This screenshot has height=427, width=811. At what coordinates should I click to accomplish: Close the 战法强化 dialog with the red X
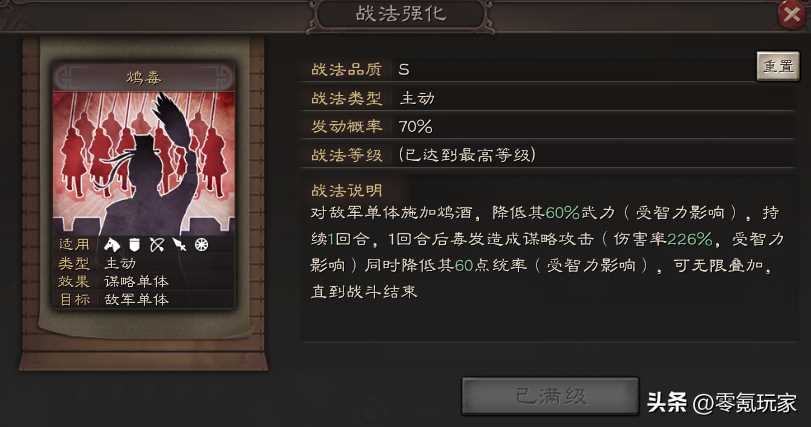point(791,14)
